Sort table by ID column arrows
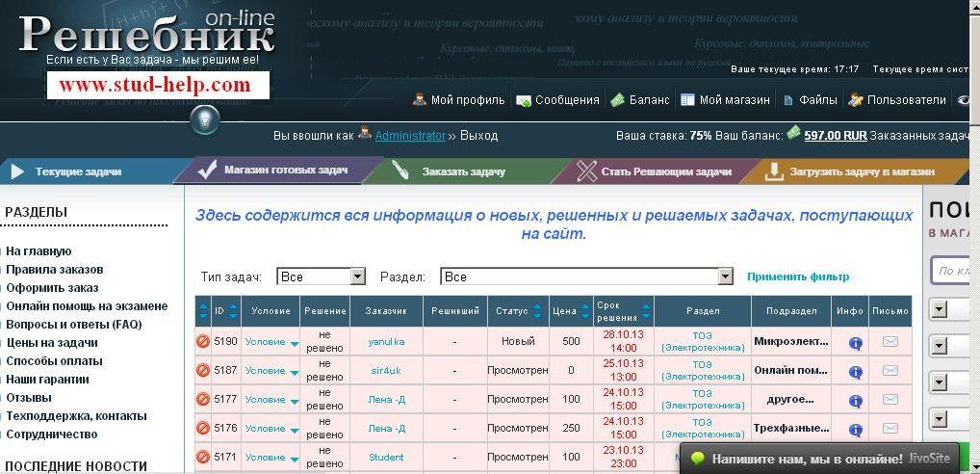This screenshot has height=474, width=980. click(233, 311)
